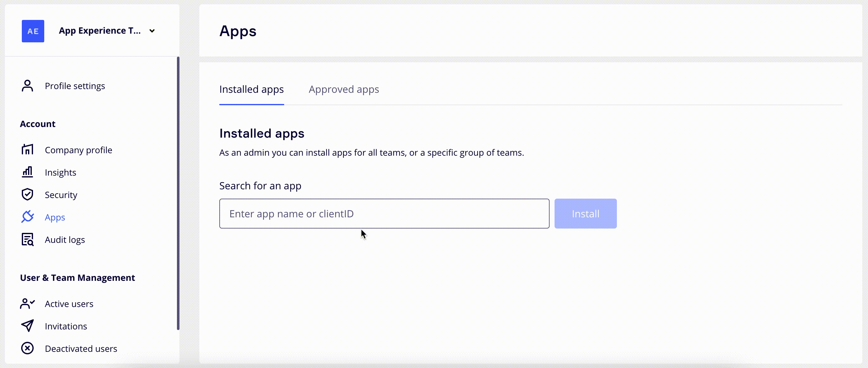Screen dimensions: 868x368
Task: Click the Security shield icon
Action: click(x=27, y=195)
